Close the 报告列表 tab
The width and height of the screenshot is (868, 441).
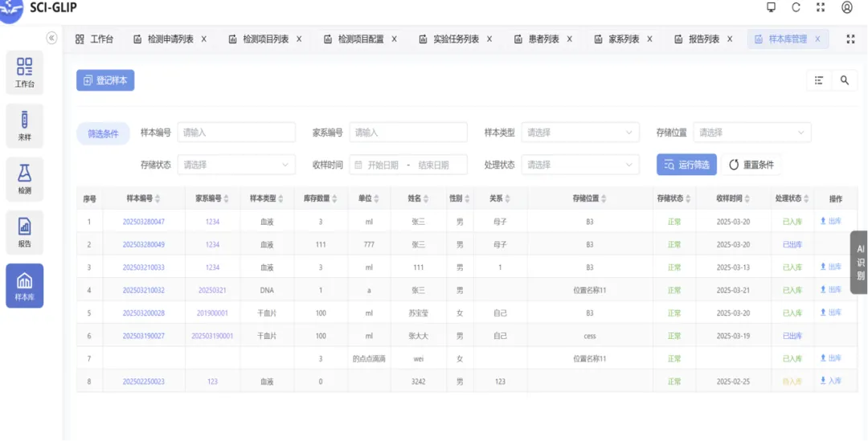730,39
